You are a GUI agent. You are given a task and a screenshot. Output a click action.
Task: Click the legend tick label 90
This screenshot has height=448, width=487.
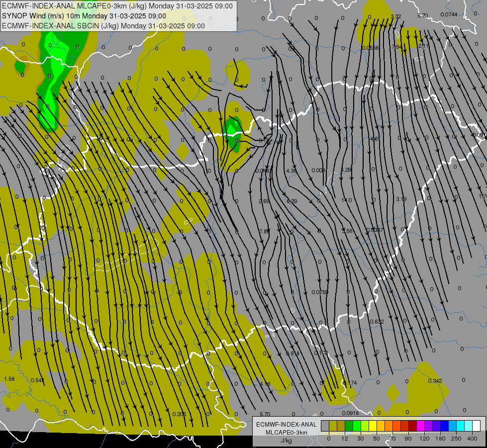click(x=408, y=439)
